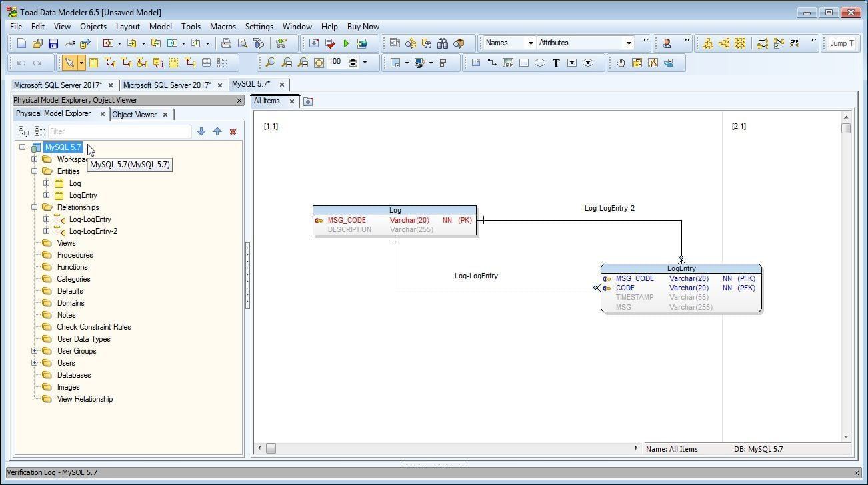Open the Objects menu
Screen dimensions: 868x485
(93, 27)
